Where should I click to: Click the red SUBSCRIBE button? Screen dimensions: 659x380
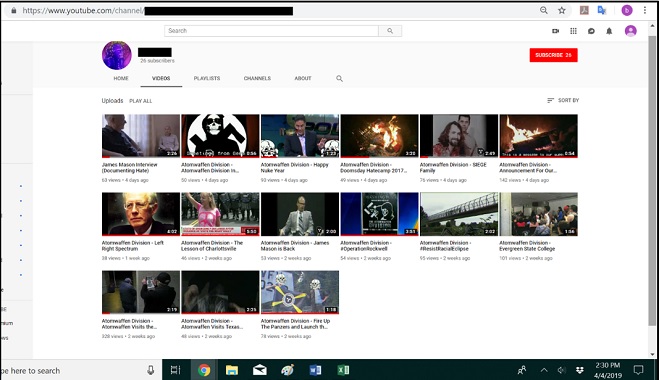click(554, 55)
